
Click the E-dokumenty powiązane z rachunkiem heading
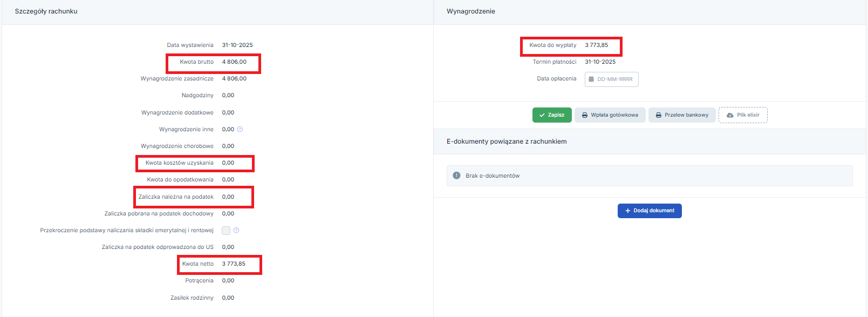(506, 141)
